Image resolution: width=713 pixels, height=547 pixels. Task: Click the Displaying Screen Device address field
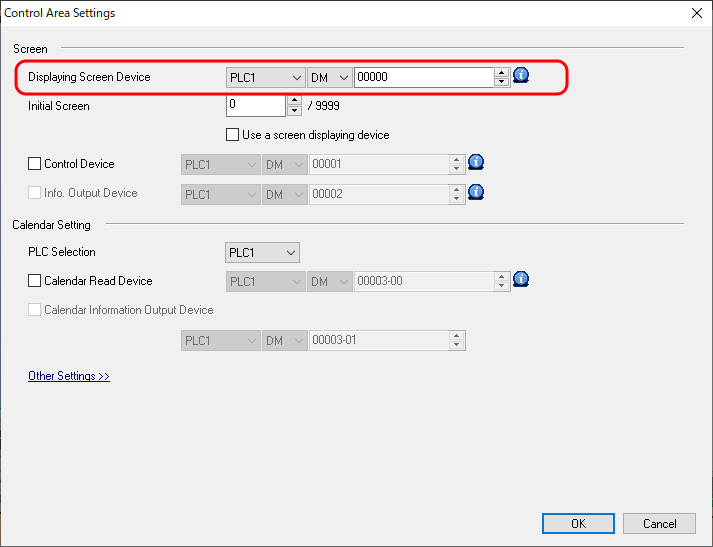coord(423,78)
